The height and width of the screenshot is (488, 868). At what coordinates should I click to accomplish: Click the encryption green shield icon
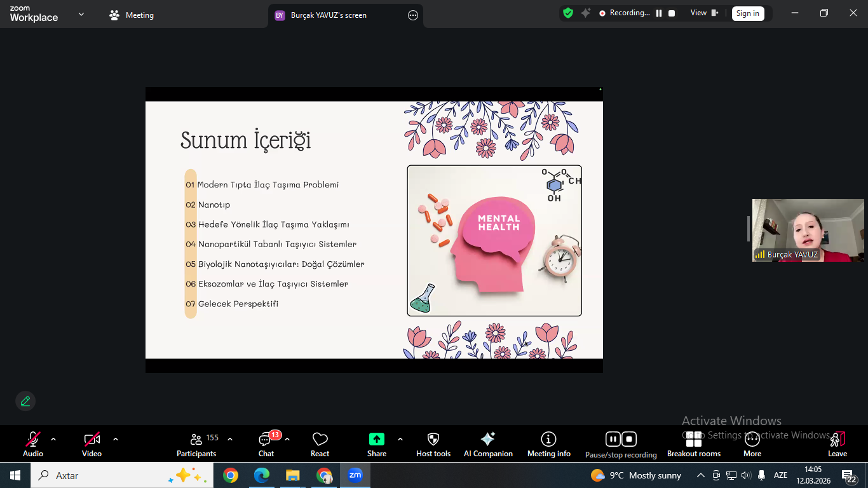pyautogui.click(x=568, y=13)
